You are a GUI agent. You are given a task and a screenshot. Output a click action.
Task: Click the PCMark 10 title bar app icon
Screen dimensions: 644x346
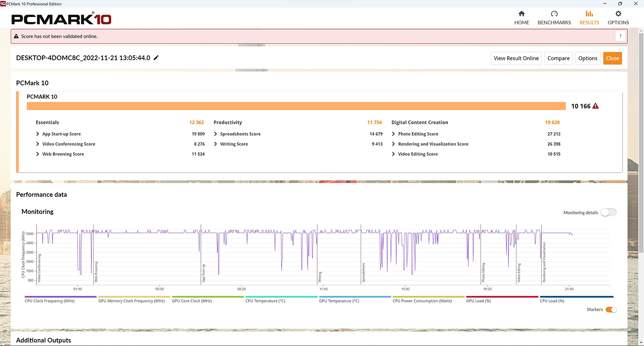(3, 3)
